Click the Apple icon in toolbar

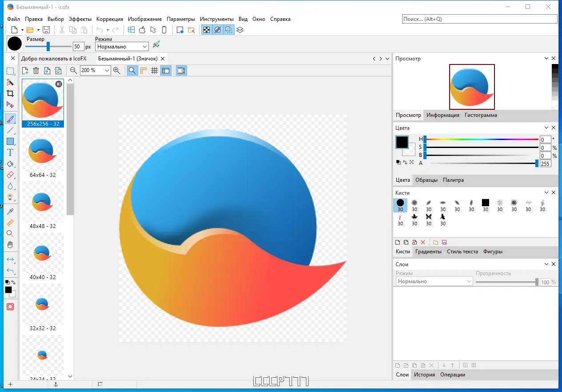142,30
